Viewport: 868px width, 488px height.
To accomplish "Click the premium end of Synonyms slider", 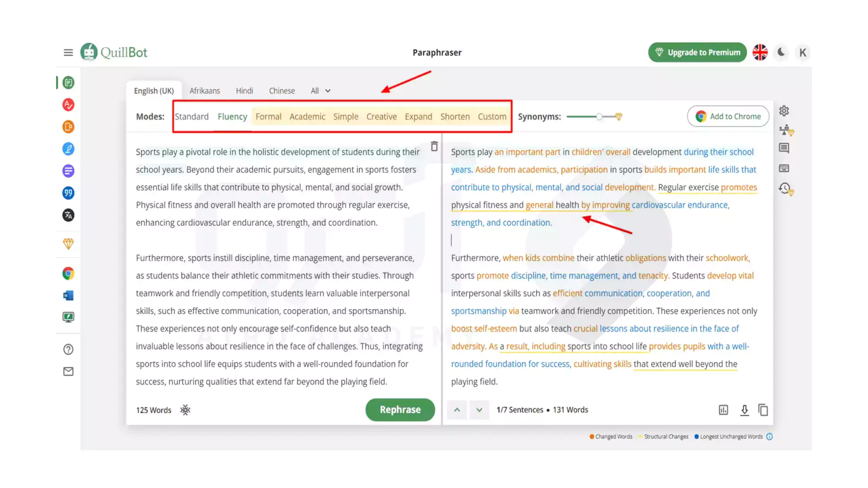I will (618, 117).
